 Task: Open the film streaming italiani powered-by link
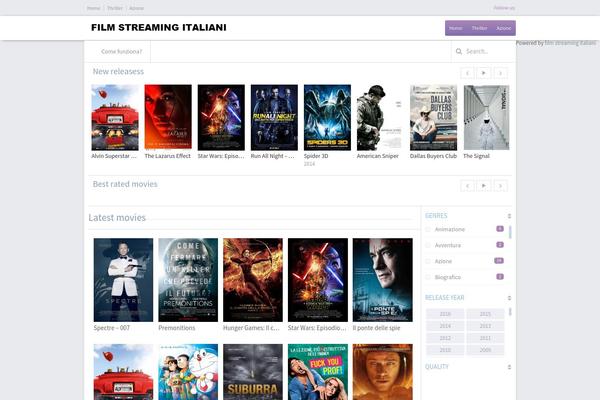click(570, 43)
